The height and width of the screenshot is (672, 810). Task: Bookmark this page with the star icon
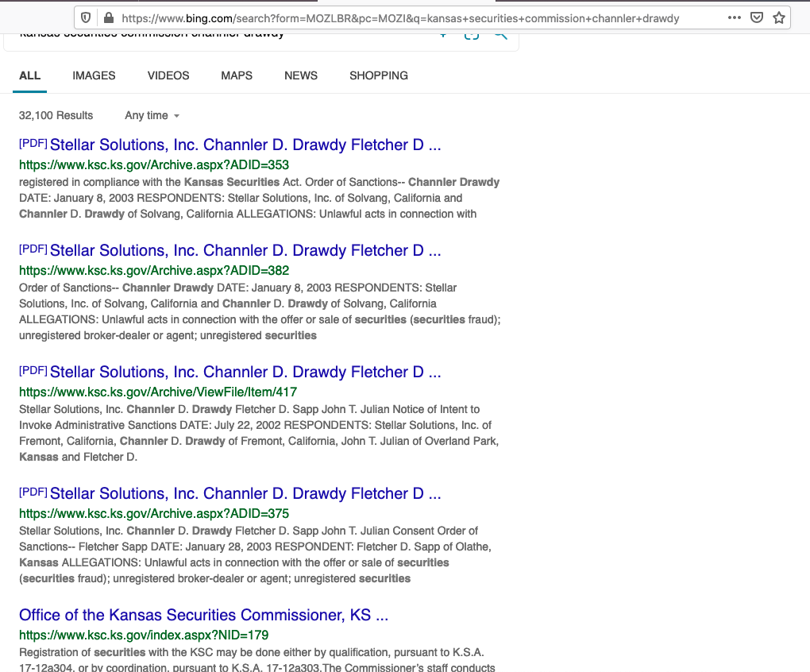779,17
